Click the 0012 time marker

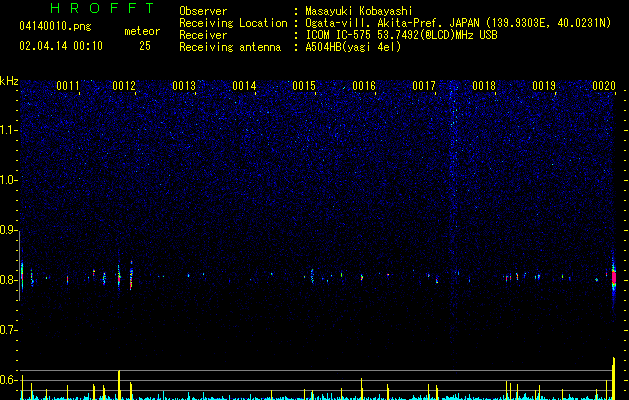tap(124, 86)
